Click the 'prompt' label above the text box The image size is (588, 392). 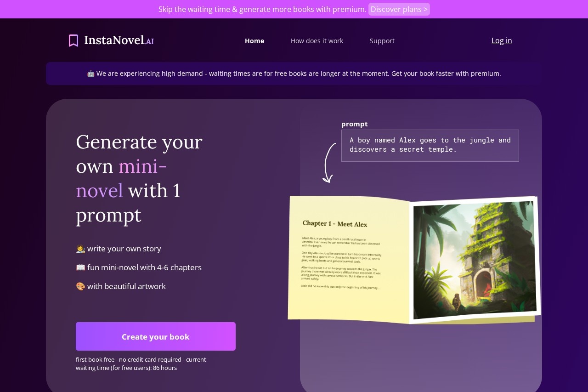(354, 124)
